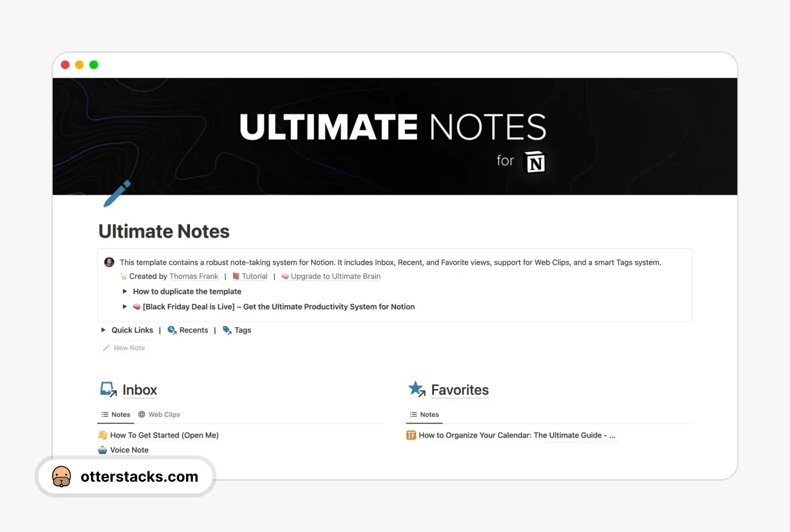Click the green maximize window button

94,65
